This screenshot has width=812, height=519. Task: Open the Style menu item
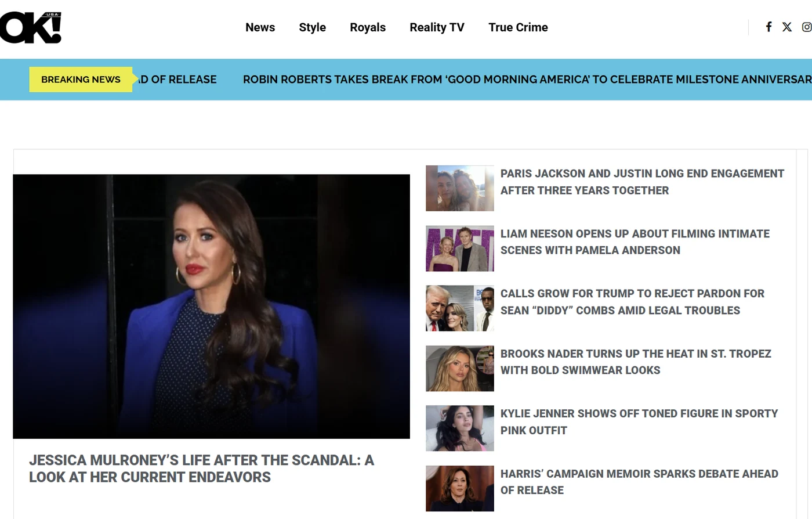tap(312, 27)
